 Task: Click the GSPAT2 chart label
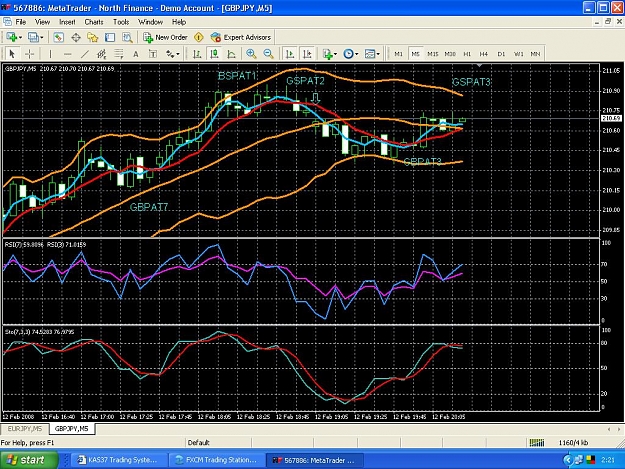click(x=305, y=81)
